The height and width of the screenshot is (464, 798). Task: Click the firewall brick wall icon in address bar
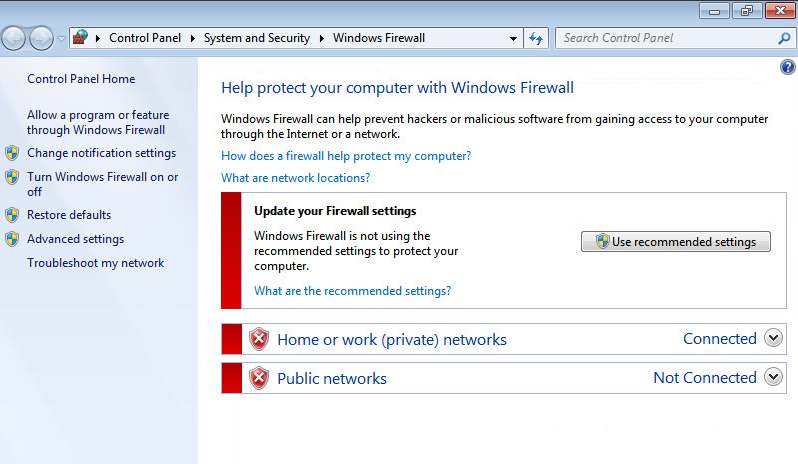click(80, 37)
